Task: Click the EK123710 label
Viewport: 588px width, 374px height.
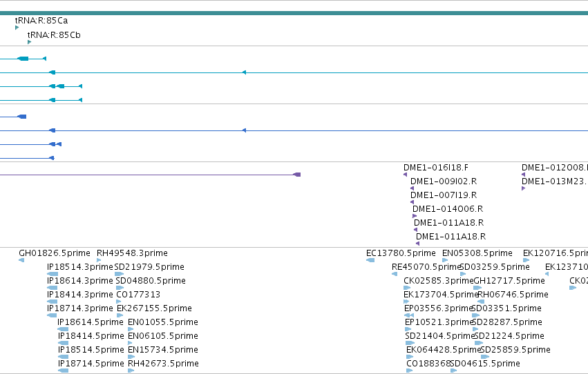Action: tap(567, 267)
